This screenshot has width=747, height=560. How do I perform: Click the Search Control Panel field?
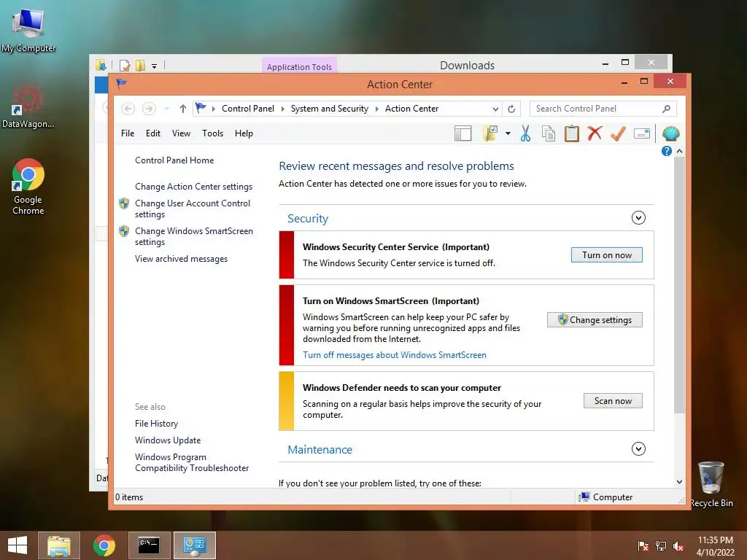(x=603, y=109)
